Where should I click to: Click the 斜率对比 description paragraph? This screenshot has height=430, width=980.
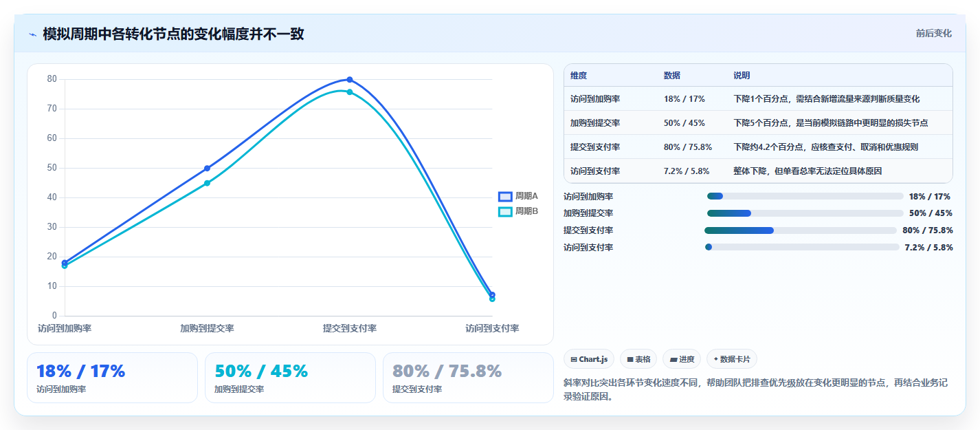coord(756,390)
